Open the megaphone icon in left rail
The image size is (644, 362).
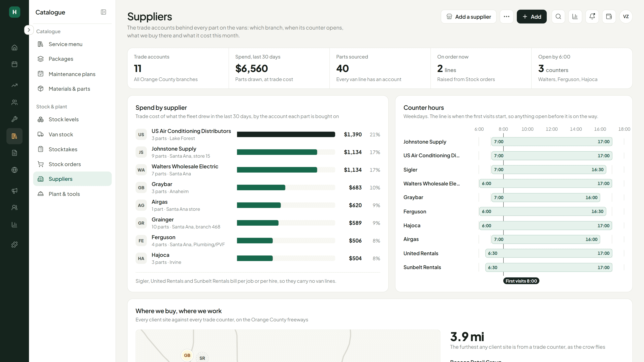14,191
